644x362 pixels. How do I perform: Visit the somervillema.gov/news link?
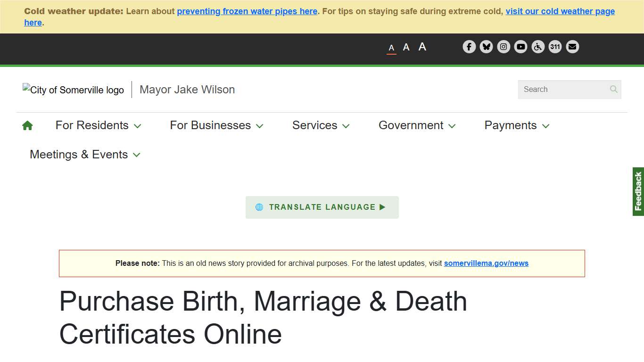click(486, 263)
